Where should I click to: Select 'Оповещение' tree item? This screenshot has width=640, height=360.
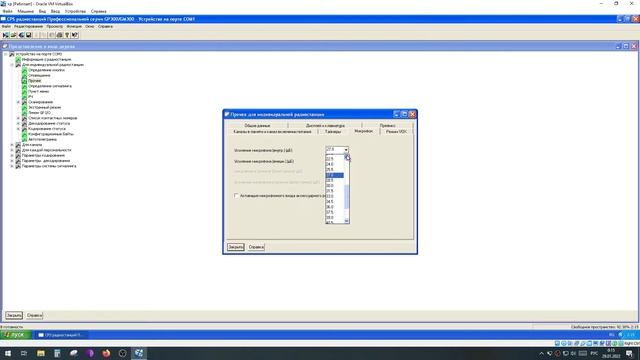coord(39,75)
